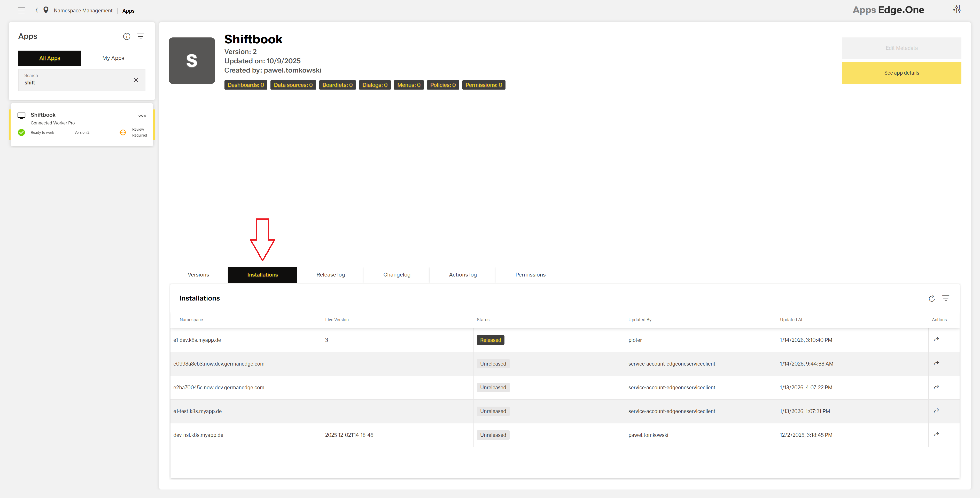Image resolution: width=980 pixels, height=498 pixels.
Task: Click the back chevron in breadcrumb
Action: pyautogui.click(x=36, y=10)
